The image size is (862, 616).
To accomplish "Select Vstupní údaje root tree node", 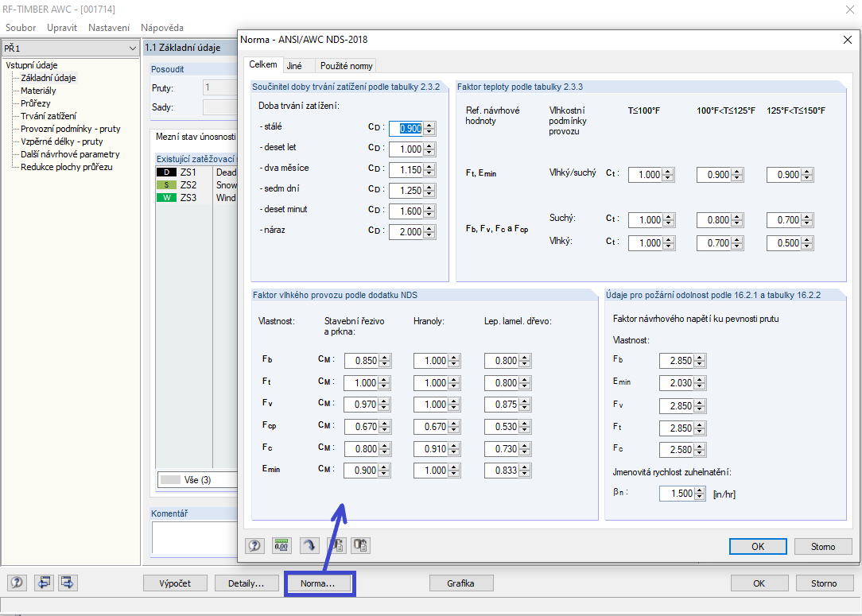I will [x=31, y=65].
